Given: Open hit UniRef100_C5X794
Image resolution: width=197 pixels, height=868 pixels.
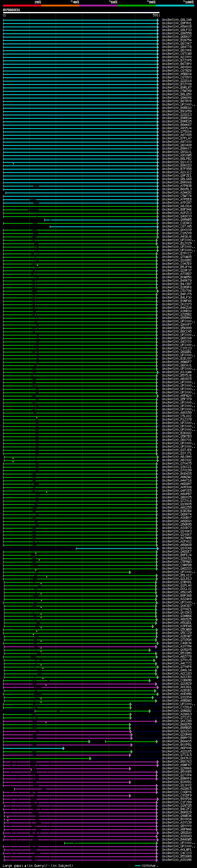Looking at the screenshot, I should [177, 291].
